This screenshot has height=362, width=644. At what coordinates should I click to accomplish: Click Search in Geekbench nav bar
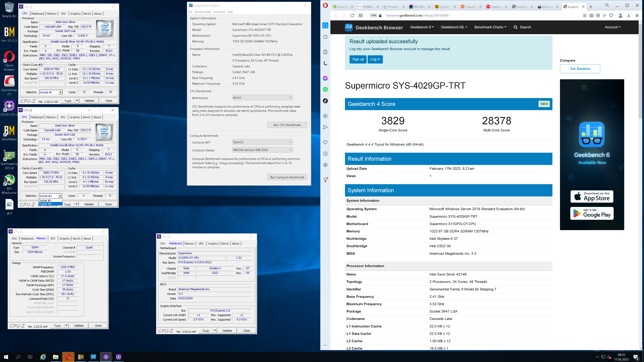[522, 27]
